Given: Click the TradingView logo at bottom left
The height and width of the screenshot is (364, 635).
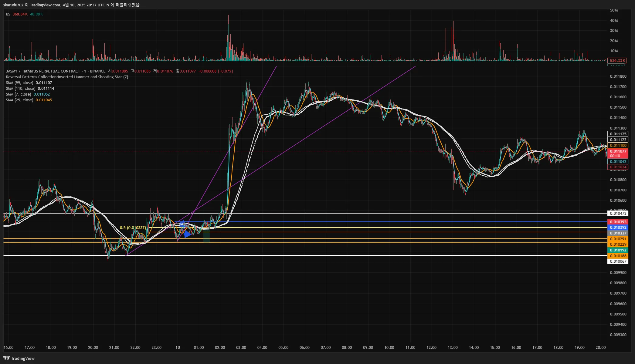Looking at the screenshot, I should tap(19, 358).
